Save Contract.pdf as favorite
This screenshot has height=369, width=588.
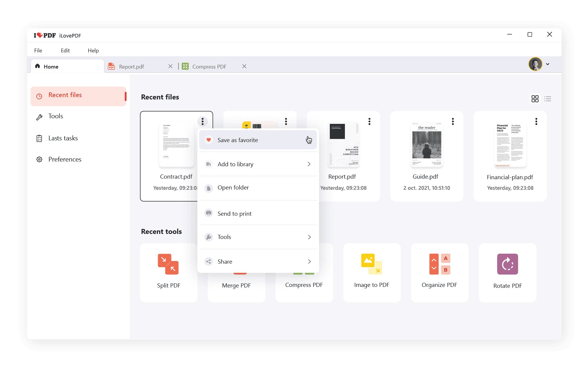point(238,140)
